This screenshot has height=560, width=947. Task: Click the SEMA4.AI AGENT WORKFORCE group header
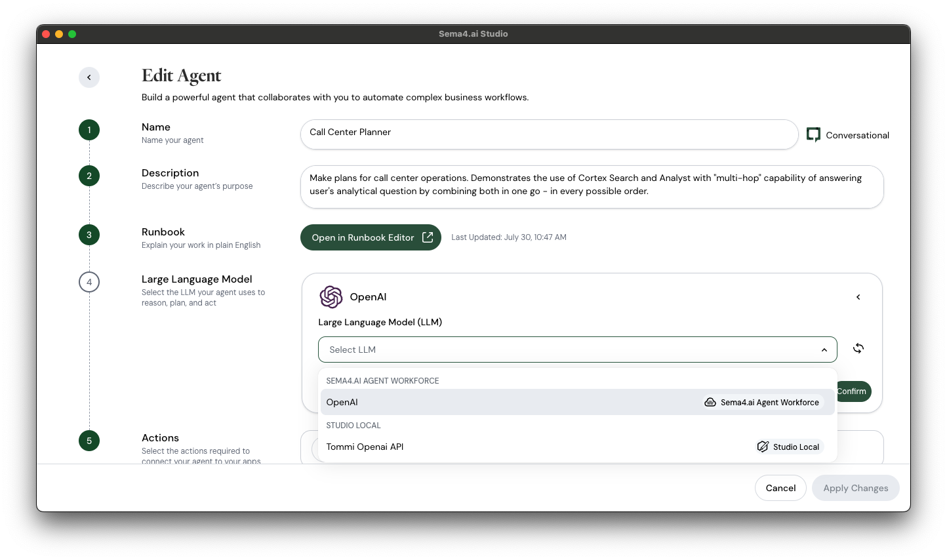tap(382, 381)
